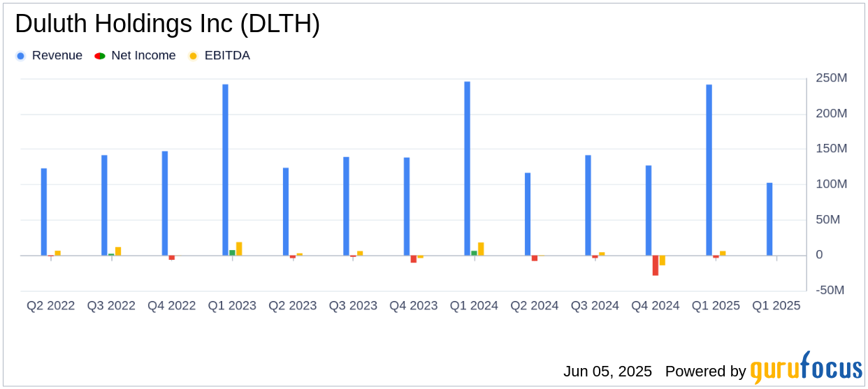Select the Duluth Holdings Inc (DLTH) title
Screen dimensions: 868x389
pos(167,24)
